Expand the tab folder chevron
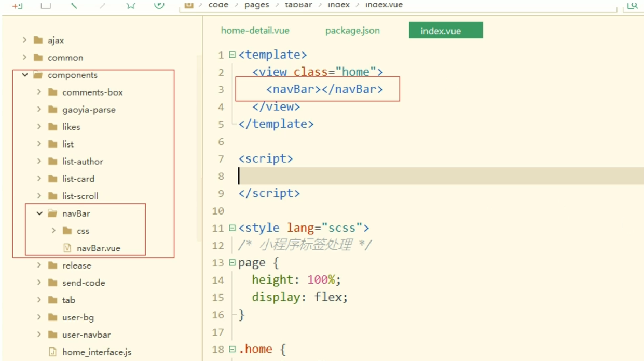This screenshot has width=644, height=361. (39, 300)
